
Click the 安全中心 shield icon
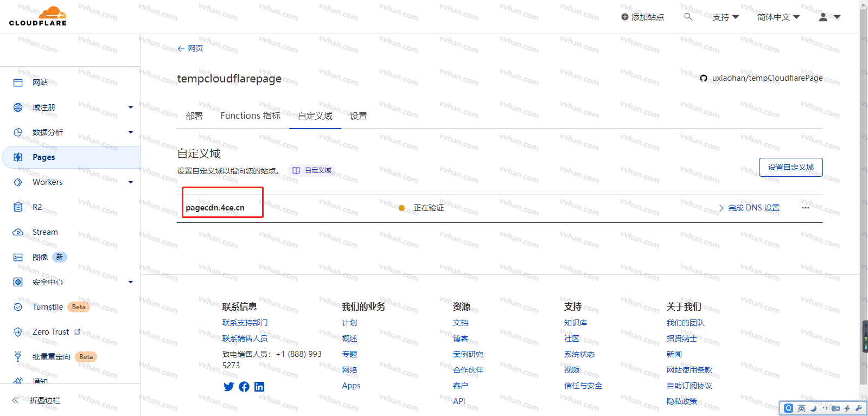18,282
